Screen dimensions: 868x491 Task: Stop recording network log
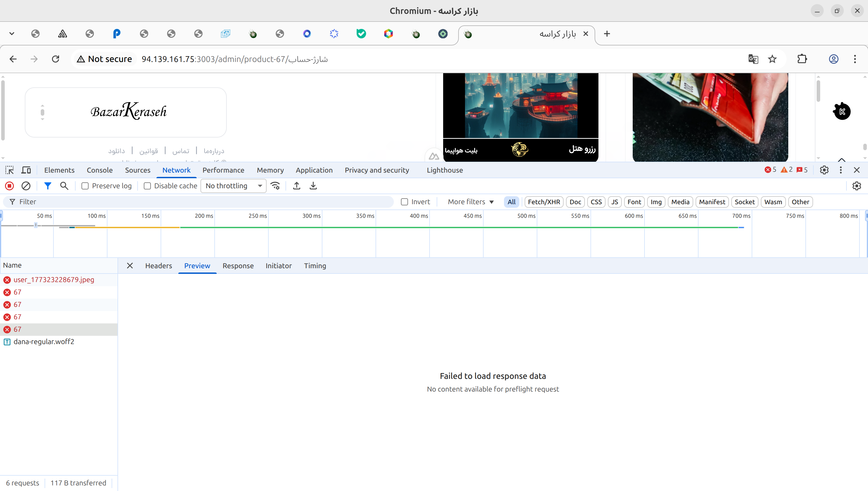(9, 186)
